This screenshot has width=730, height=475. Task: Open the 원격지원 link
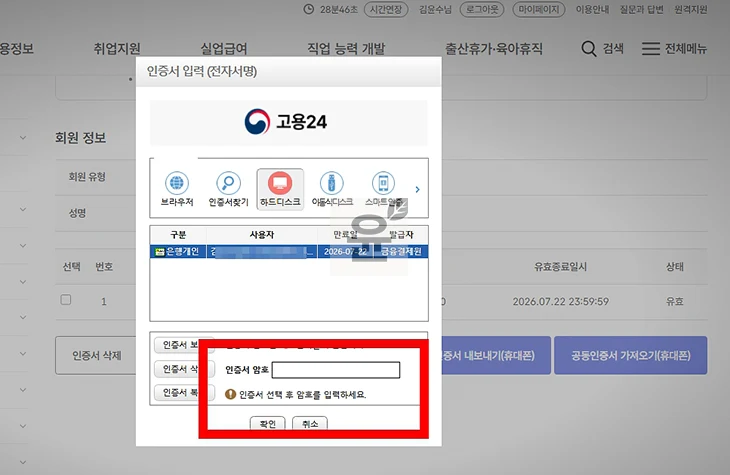pyautogui.click(x=691, y=9)
